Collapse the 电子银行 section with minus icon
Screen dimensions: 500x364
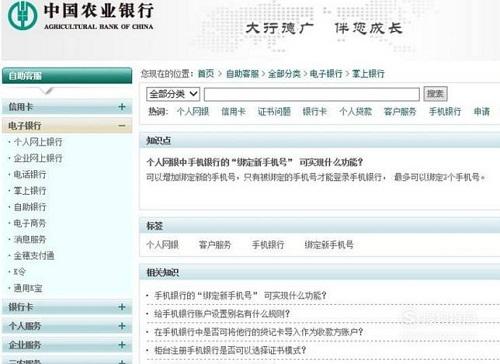pyautogui.click(x=122, y=126)
